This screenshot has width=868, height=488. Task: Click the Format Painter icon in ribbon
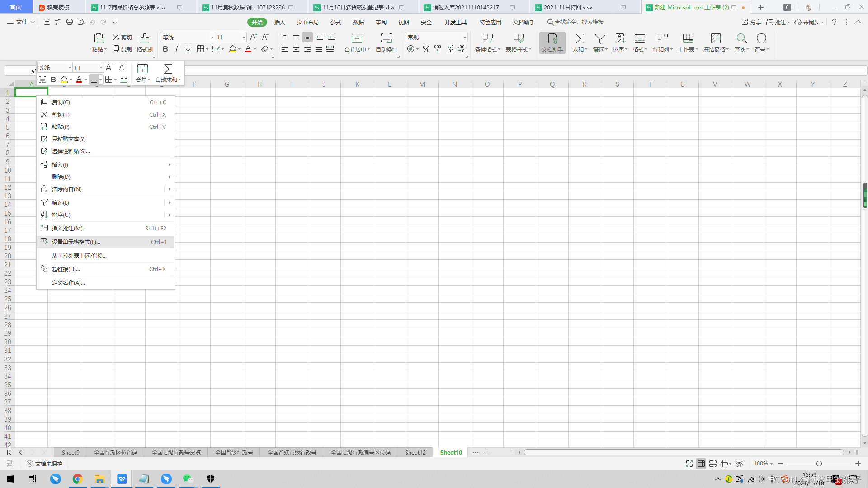(x=145, y=38)
